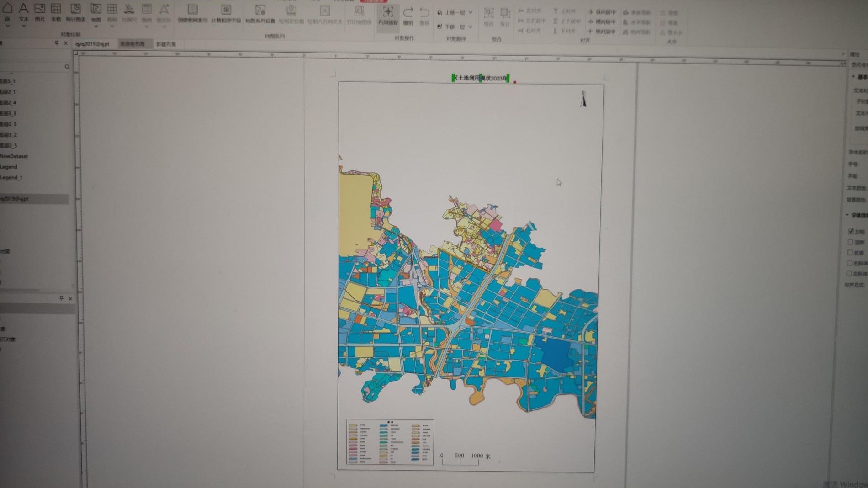Click 等大小 same size option
The image size is (868, 488).
(671, 32)
